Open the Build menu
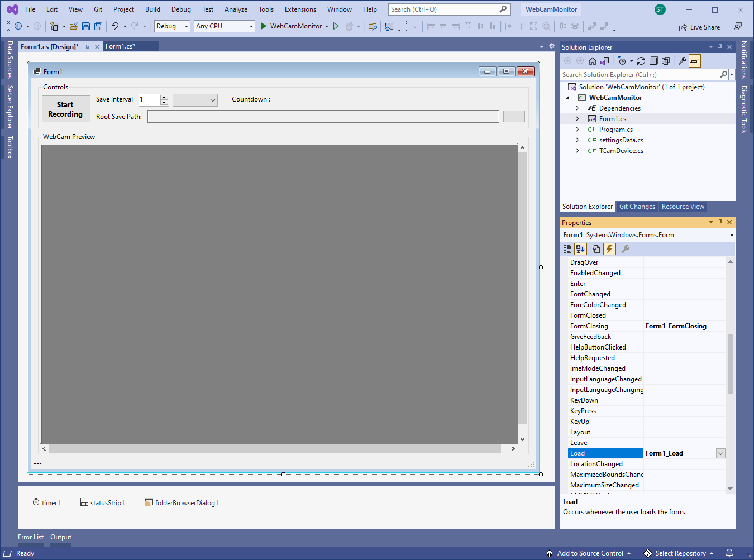 pos(152,9)
